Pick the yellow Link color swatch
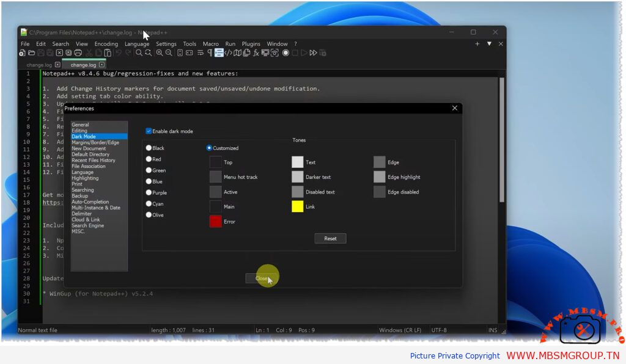Screen dimensions: 626x364 click(298, 206)
